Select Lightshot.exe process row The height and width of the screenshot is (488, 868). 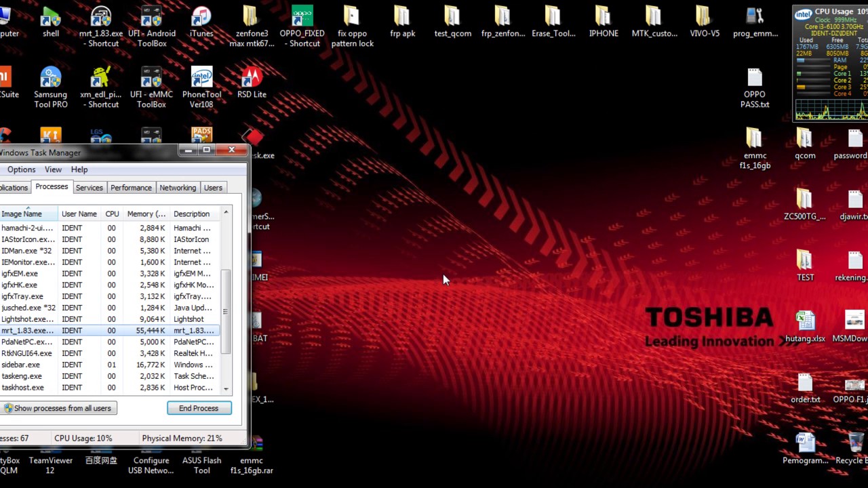[110, 319]
